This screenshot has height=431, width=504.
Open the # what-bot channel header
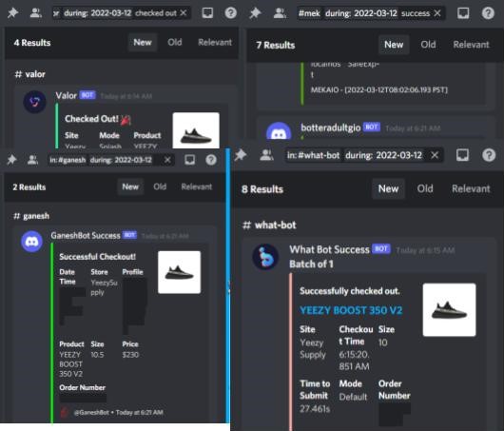coord(269,225)
